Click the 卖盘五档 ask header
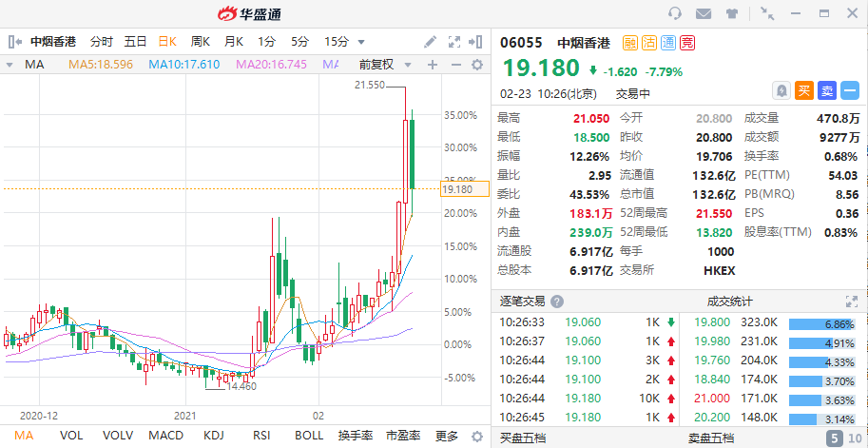Image resolution: width=868 pixels, height=448 pixels. pyautogui.click(x=711, y=438)
